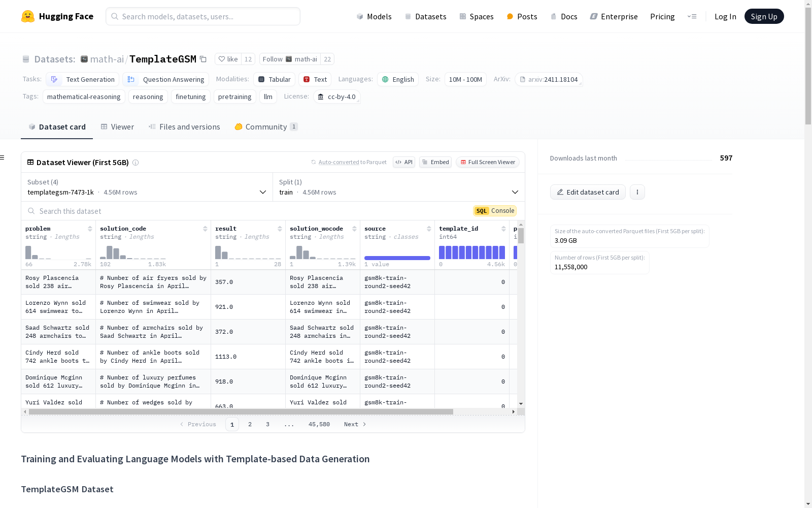Follow the math-ai organization
Viewport: 812px width, 508px height.
point(290,59)
